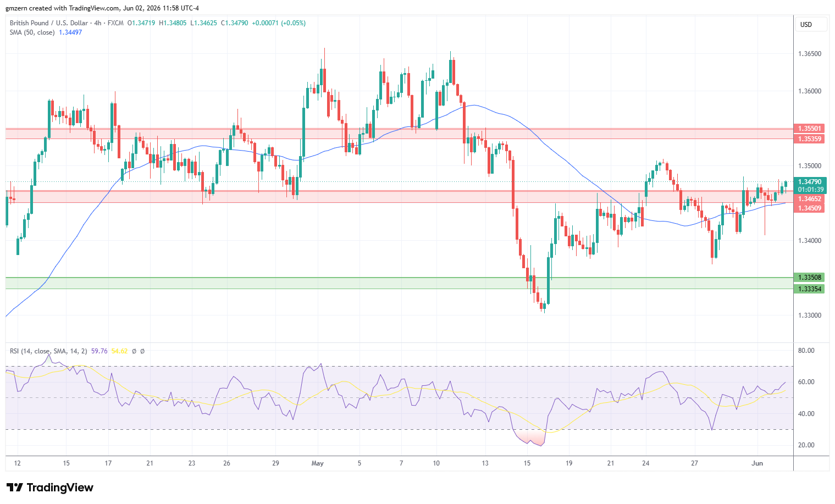
Task: Click the May label on the time axis
Action: tap(317, 463)
